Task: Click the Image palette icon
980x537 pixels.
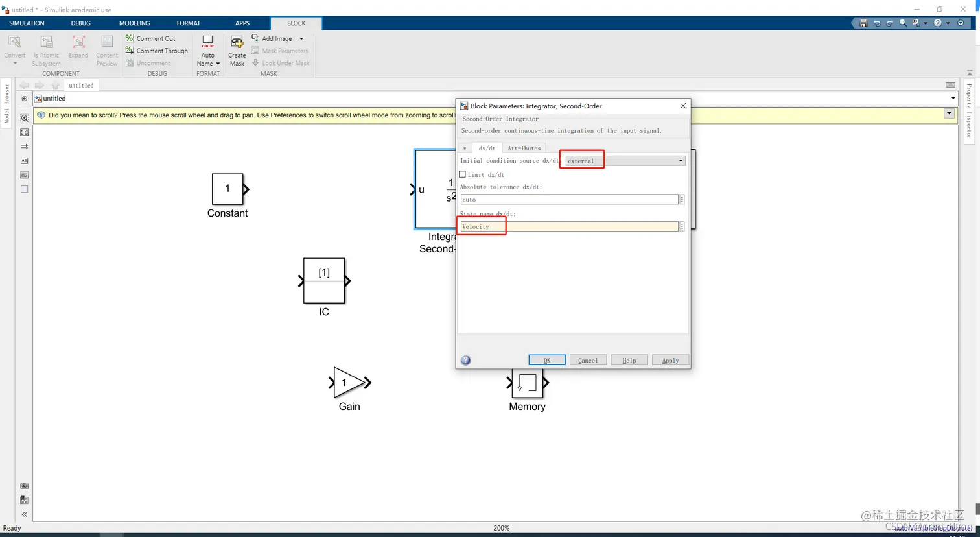Action: pos(25,175)
